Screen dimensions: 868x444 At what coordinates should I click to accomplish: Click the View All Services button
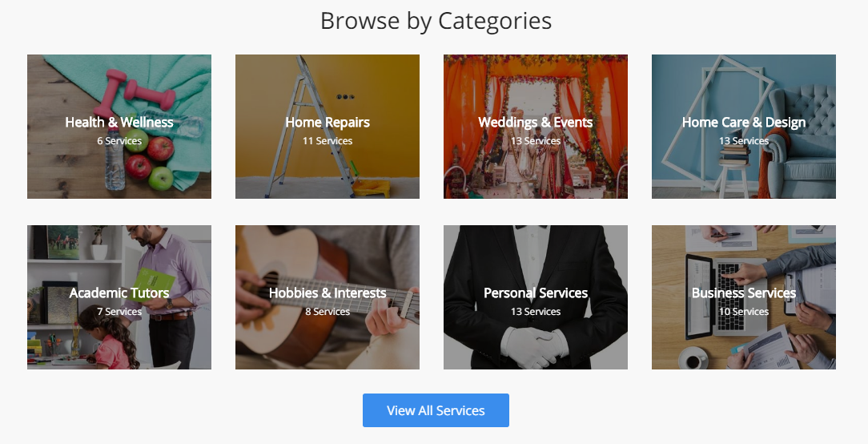point(436,410)
